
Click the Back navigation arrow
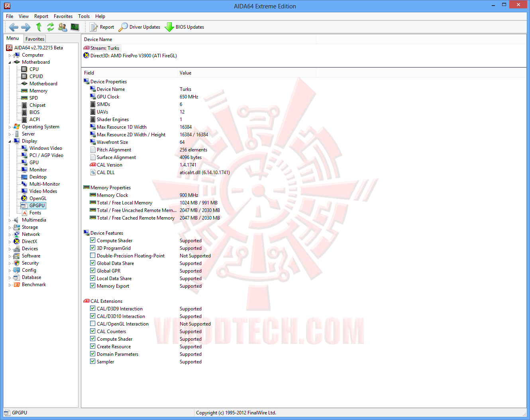click(14, 27)
